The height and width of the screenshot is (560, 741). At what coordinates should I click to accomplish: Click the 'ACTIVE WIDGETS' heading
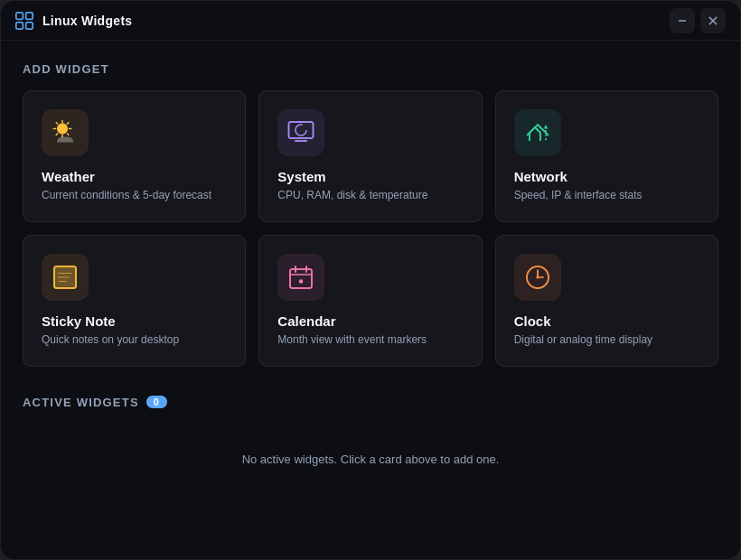click(80, 402)
